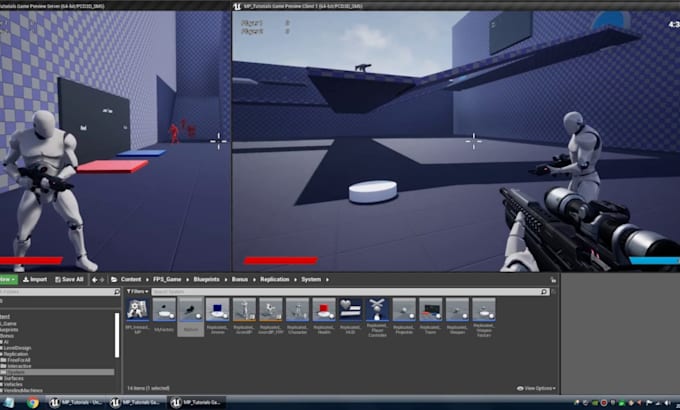The height and width of the screenshot is (410, 680).
Task: Select the Blueprints breadcrumb
Action: pos(206,279)
